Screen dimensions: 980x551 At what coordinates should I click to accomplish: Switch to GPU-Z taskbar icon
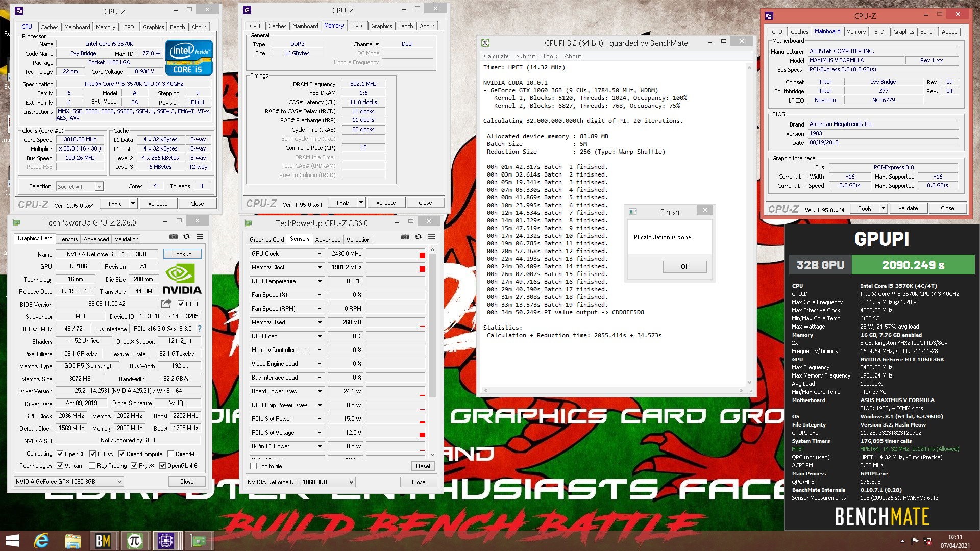pos(198,541)
